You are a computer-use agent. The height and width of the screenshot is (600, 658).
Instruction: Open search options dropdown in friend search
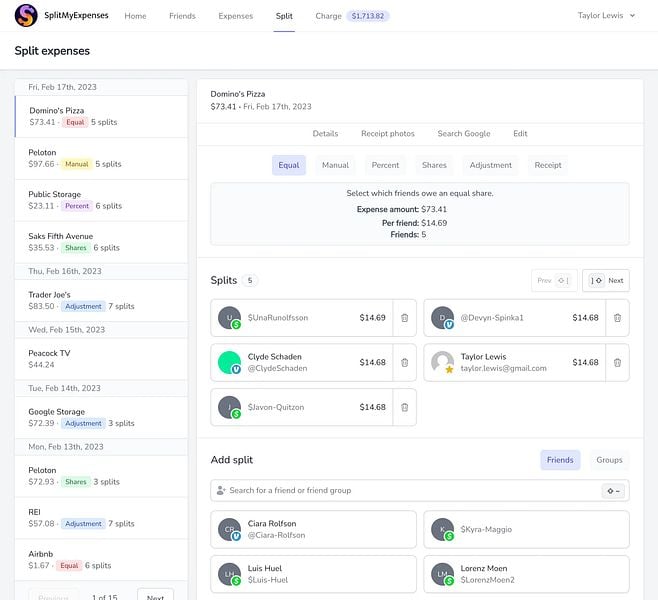click(x=613, y=491)
